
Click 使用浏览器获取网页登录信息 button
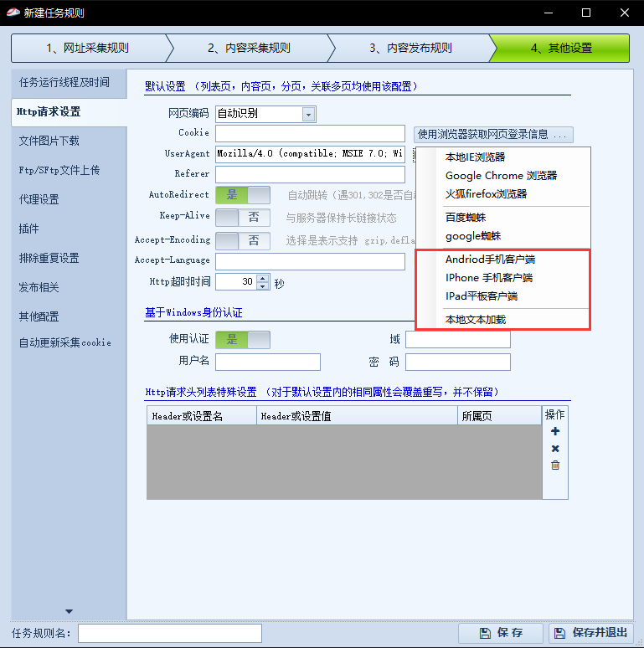(493, 134)
